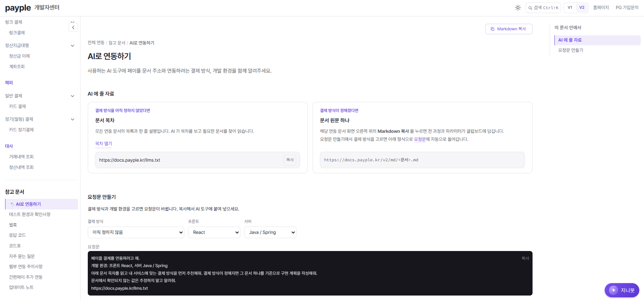Collapse the sidebar with the chevron button
644x301 pixels.
73,27
